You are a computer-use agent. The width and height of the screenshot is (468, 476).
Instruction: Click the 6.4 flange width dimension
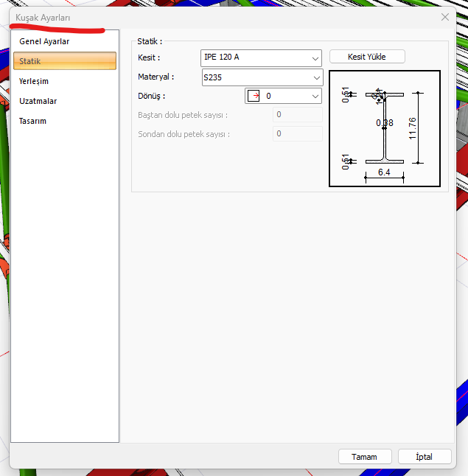tap(384, 172)
